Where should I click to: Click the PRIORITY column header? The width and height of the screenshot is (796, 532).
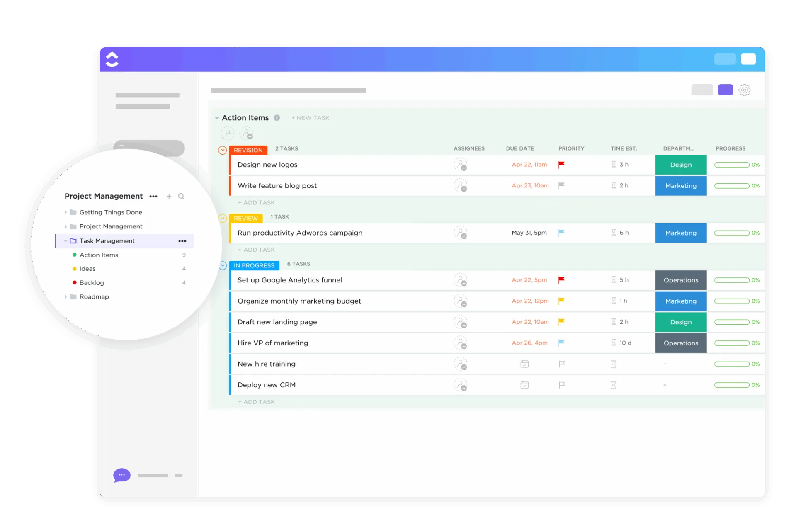click(x=571, y=148)
